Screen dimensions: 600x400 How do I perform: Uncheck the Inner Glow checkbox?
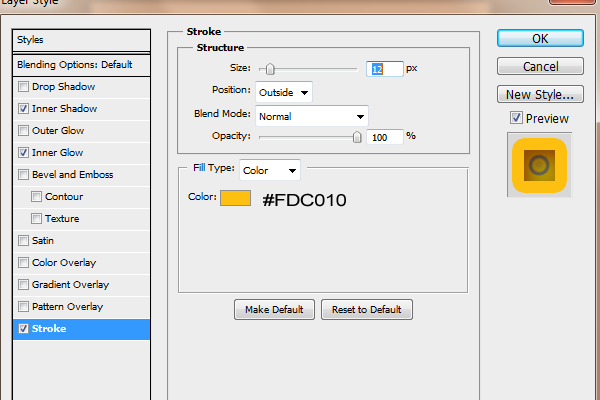pyautogui.click(x=23, y=153)
